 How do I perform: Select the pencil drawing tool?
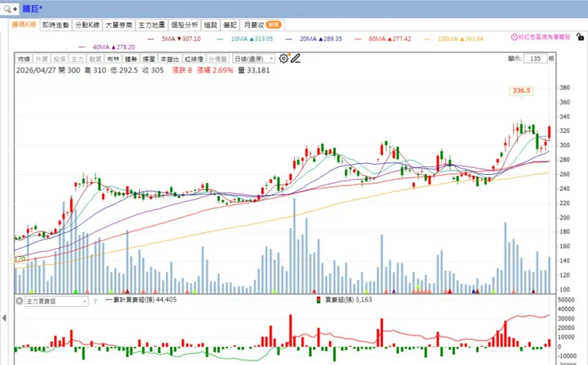(296, 59)
